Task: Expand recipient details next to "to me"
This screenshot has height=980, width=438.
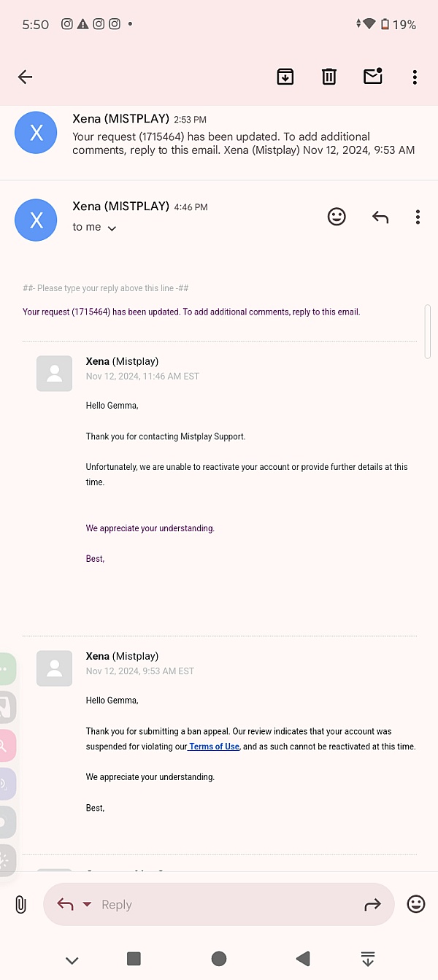Action: click(112, 228)
